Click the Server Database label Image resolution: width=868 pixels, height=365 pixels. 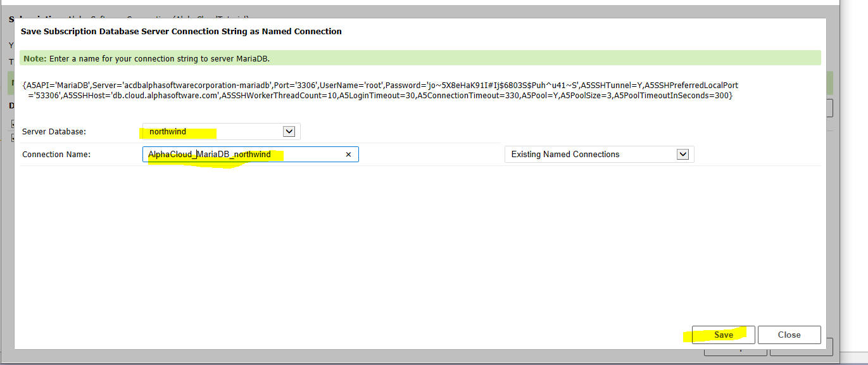pos(54,131)
